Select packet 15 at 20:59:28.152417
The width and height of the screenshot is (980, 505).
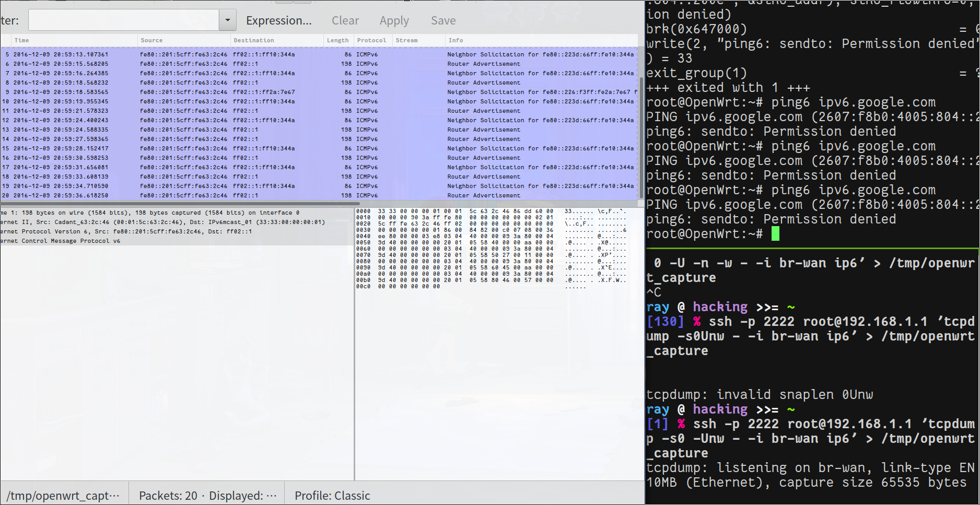(x=319, y=148)
